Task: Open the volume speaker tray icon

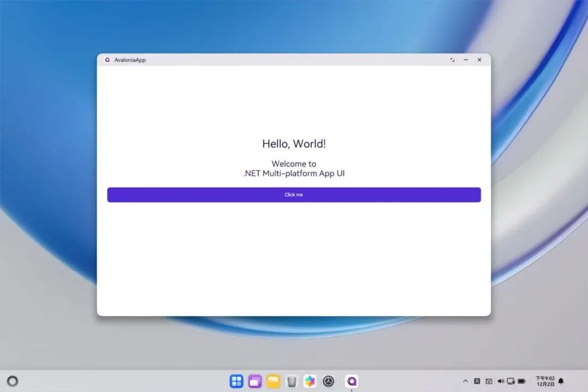Action: (501, 381)
